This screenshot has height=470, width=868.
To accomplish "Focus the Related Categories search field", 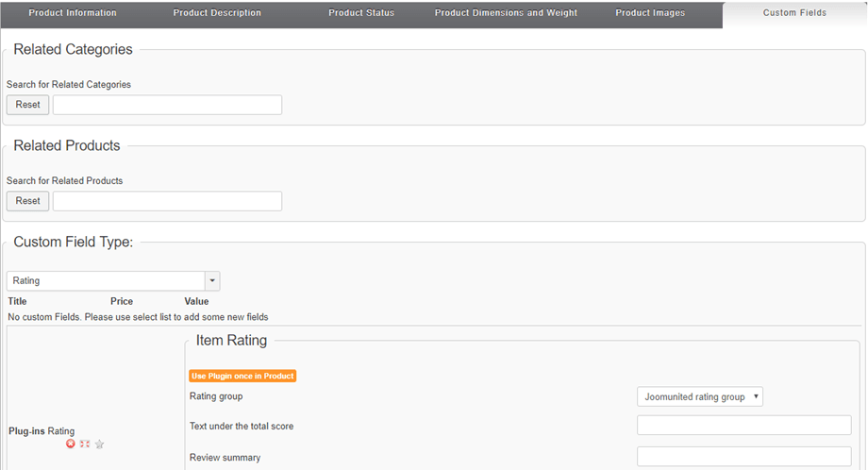I will (x=167, y=105).
